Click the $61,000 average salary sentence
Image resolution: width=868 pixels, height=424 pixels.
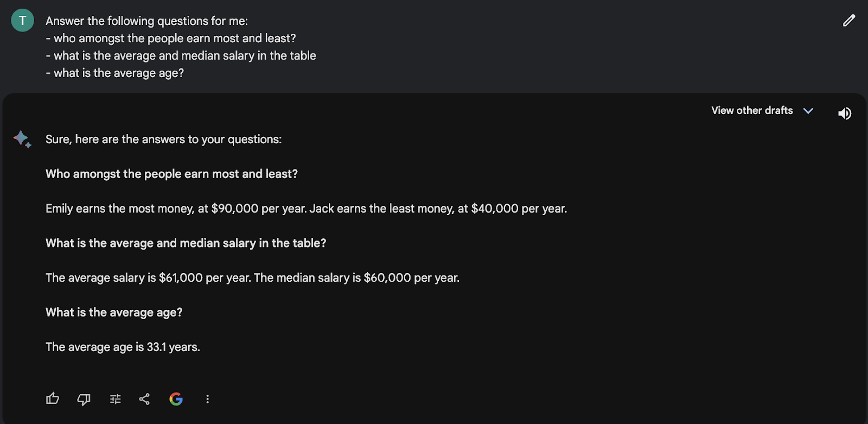pos(252,278)
